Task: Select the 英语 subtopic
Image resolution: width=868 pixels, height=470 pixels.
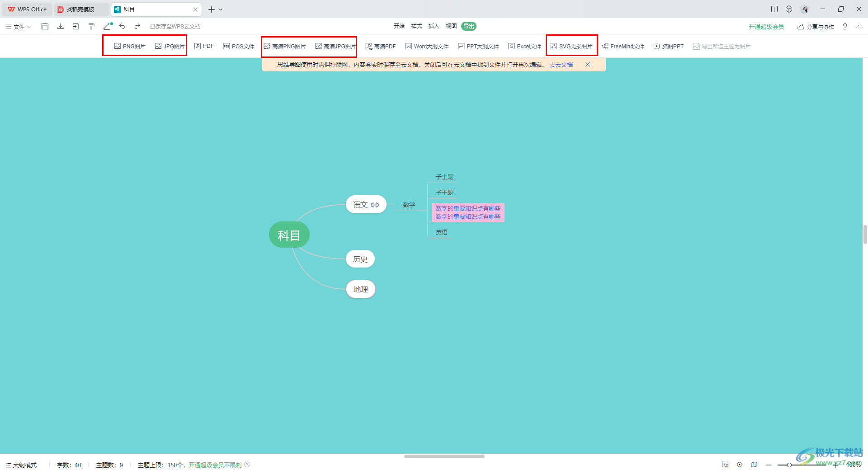Action: pyautogui.click(x=442, y=232)
